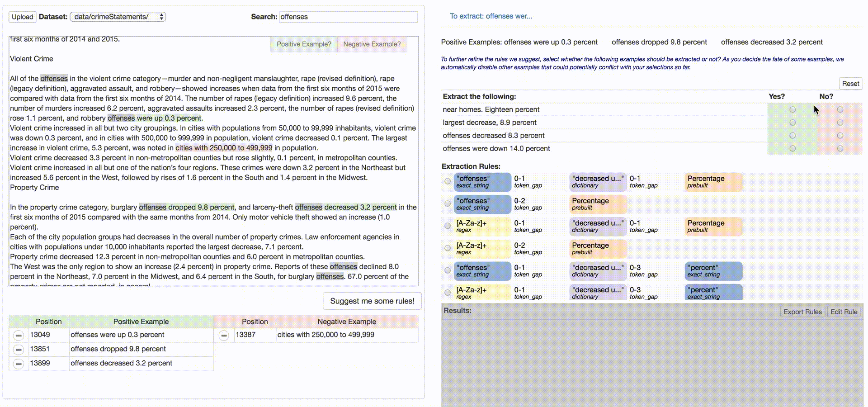Click the Search input field
Image resolution: width=868 pixels, height=407 pixels.
pyautogui.click(x=348, y=17)
